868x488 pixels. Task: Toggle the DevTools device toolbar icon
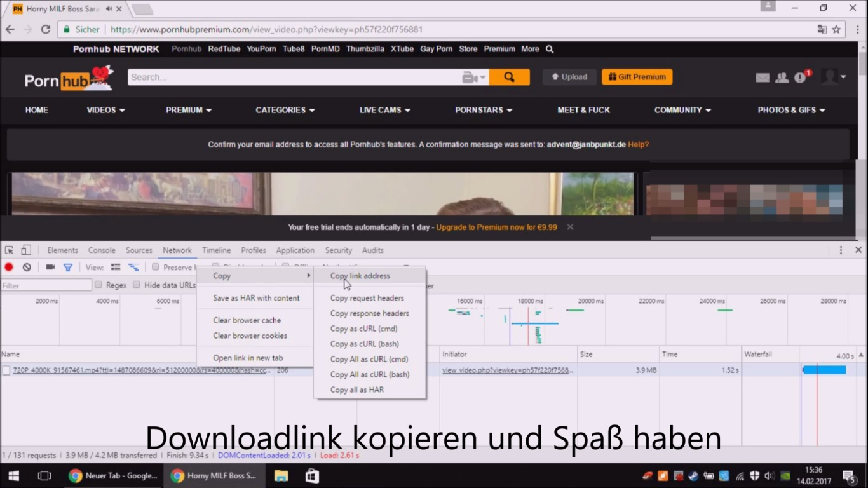pyautogui.click(x=26, y=250)
